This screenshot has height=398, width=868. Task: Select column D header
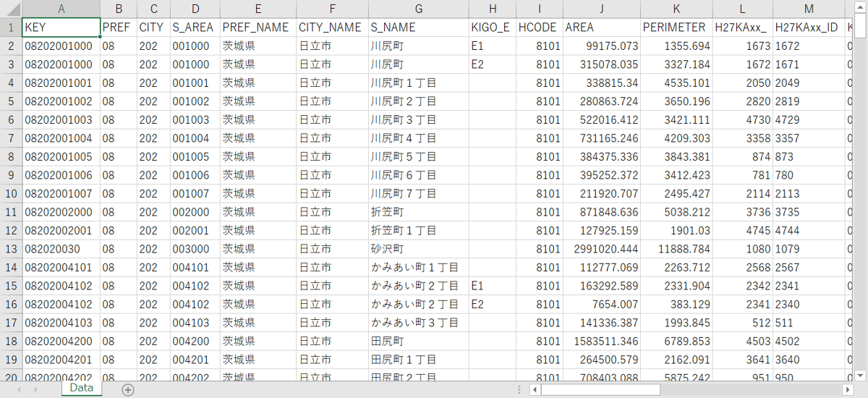[195, 9]
